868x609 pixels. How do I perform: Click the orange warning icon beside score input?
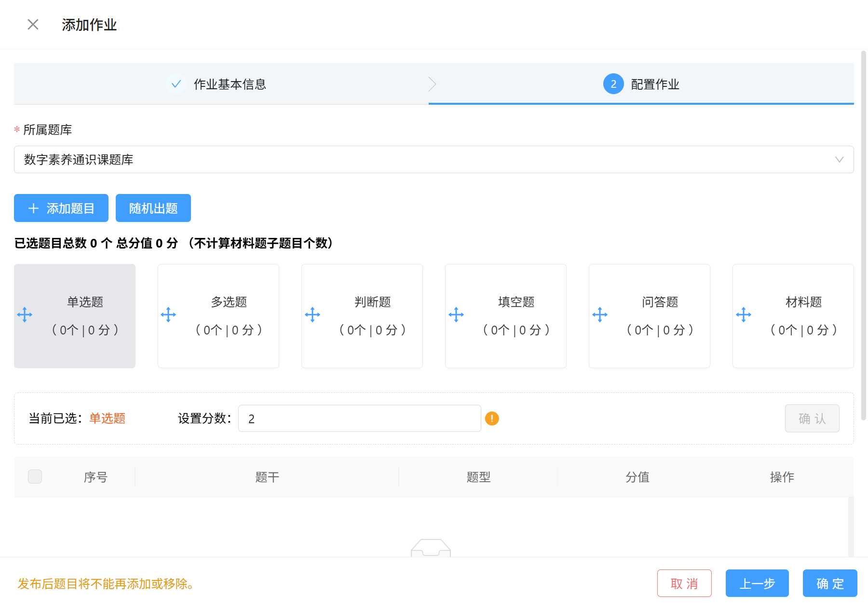[492, 418]
